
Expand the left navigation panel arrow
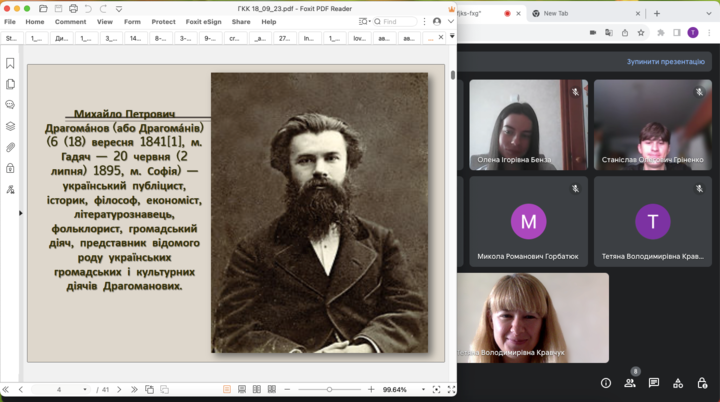coord(20,212)
